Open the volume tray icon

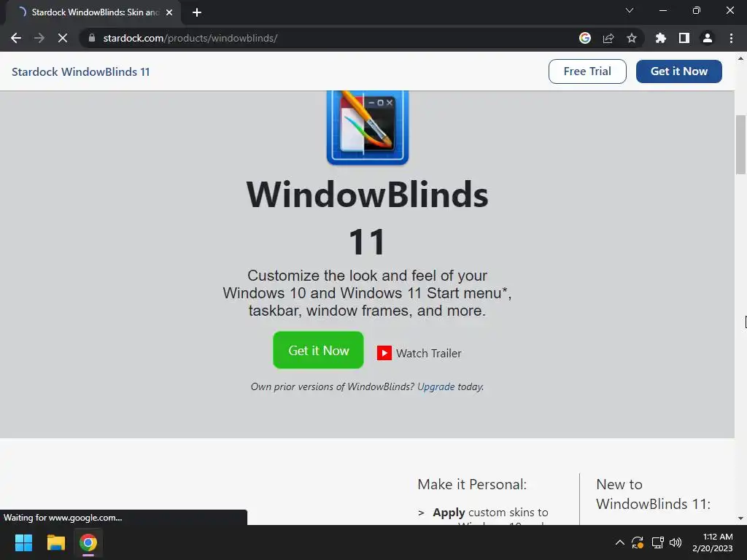(x=676, y=542)
